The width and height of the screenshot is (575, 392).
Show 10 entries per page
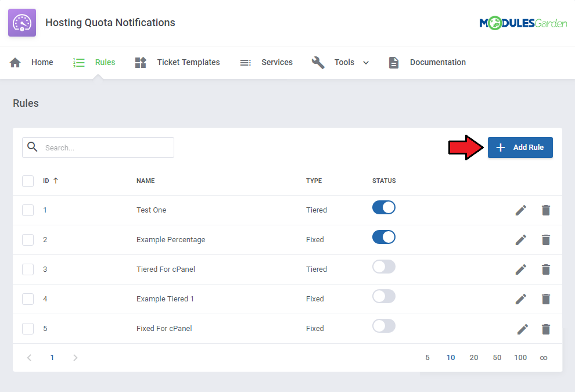pyautogui.click(x=451, y=358)
